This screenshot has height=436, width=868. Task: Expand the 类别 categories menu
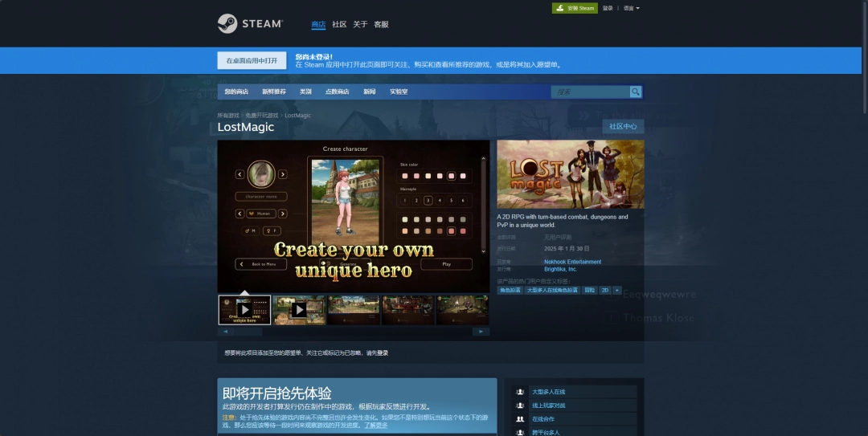305,92
